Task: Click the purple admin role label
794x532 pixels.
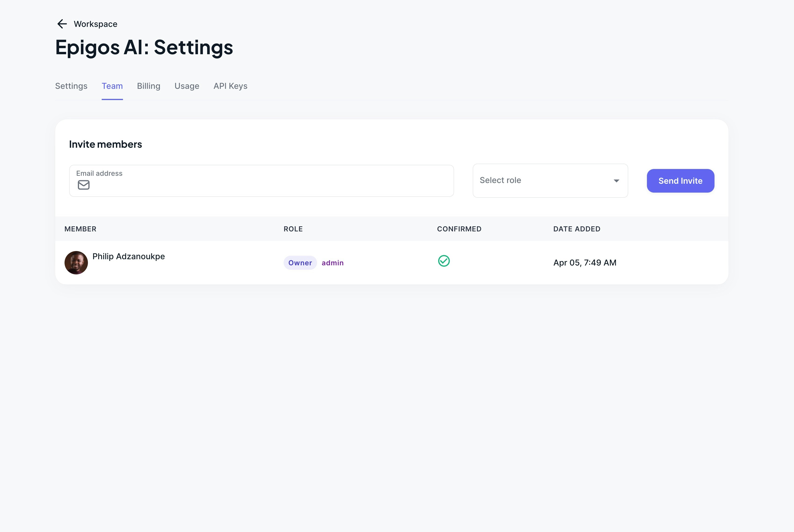Action: (x=332, y=262)
